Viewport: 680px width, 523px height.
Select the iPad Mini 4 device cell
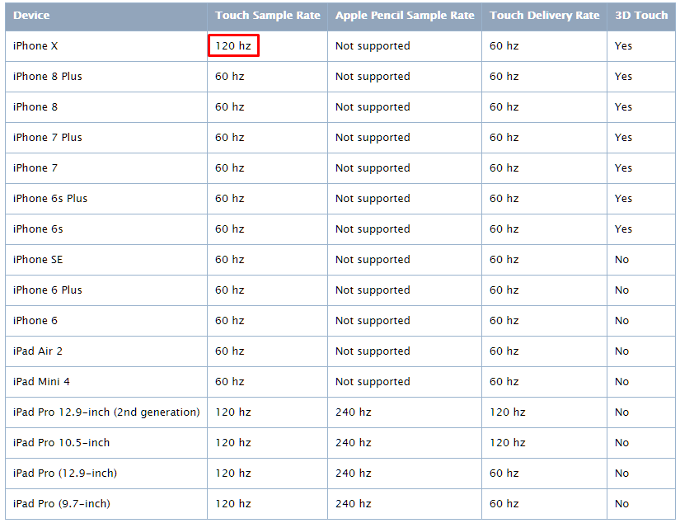coord(41,381)
